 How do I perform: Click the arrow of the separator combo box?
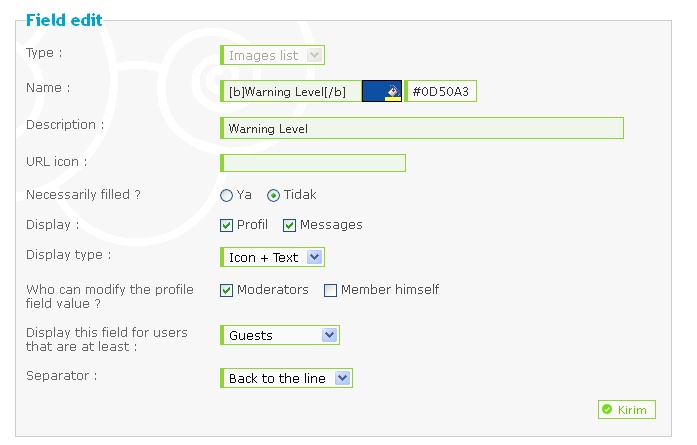click(x=343, y=378)
